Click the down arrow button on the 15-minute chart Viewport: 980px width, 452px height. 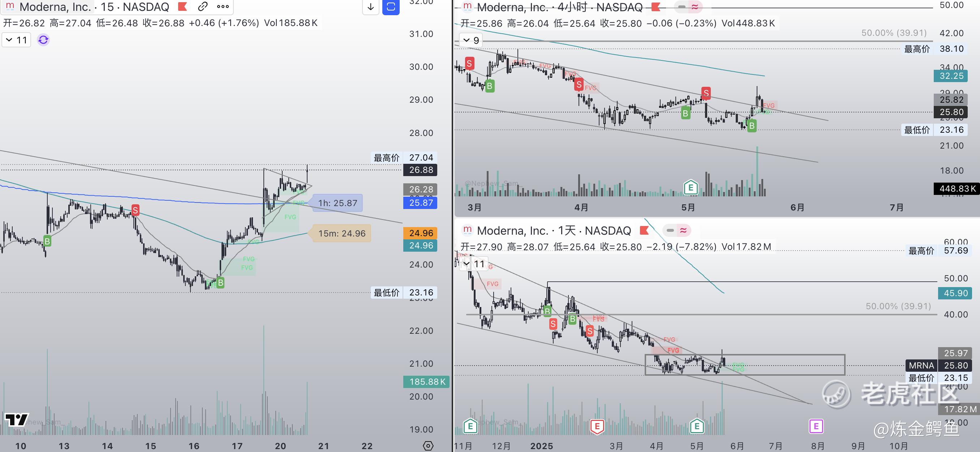coord(370,7)
